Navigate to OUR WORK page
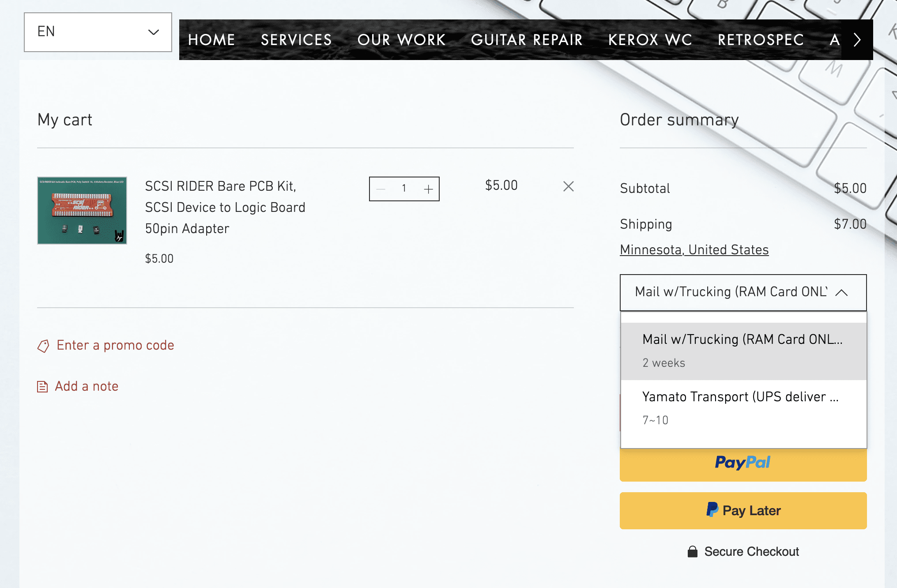The image size is (897, 588). tap(401, 40)
